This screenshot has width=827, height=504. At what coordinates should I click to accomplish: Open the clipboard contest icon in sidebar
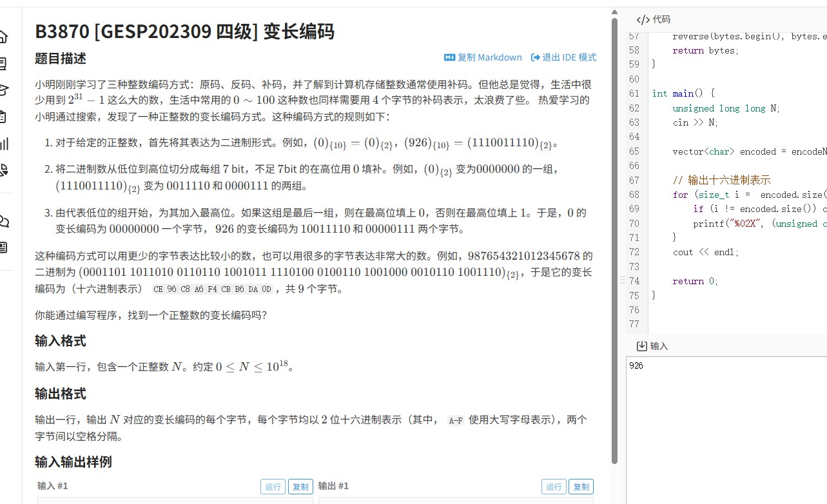[3, 117]
